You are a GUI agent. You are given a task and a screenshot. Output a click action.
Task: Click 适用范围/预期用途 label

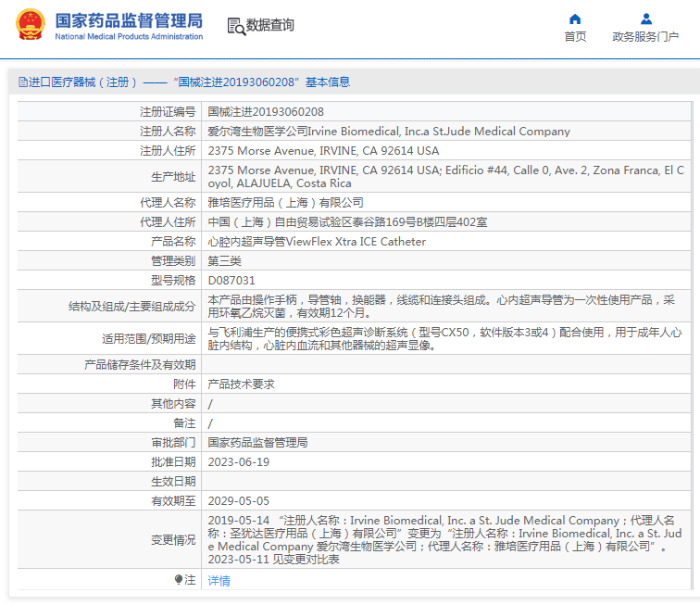click(x=149, y=339)
